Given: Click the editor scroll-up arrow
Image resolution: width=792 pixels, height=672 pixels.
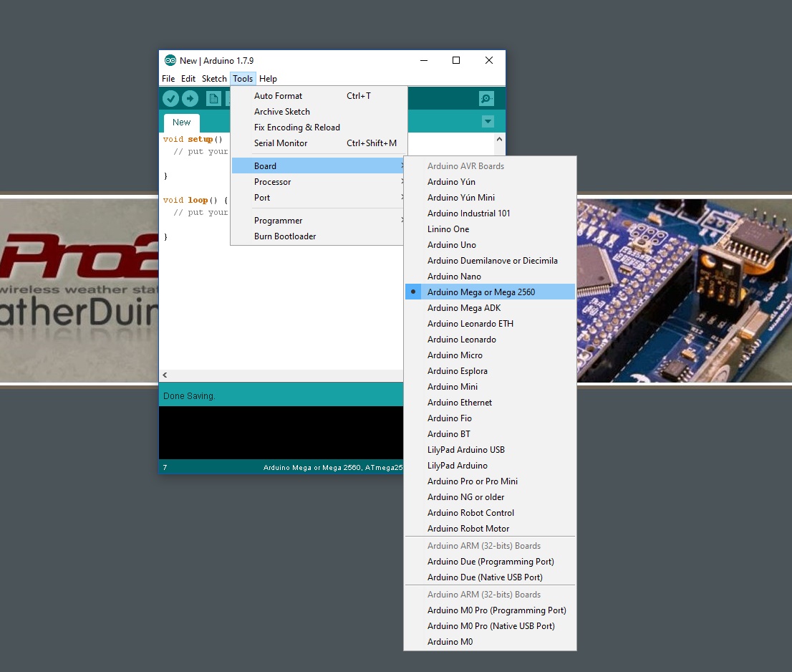Looking at the screenshot, I should (x=499, y=139).
